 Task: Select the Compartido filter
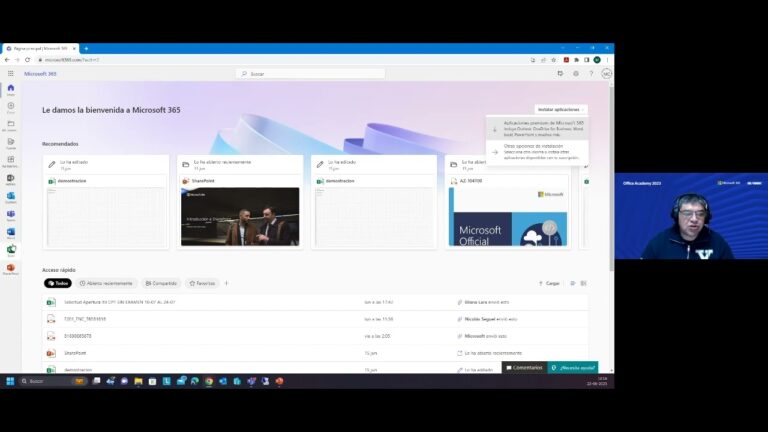[161, 283]
